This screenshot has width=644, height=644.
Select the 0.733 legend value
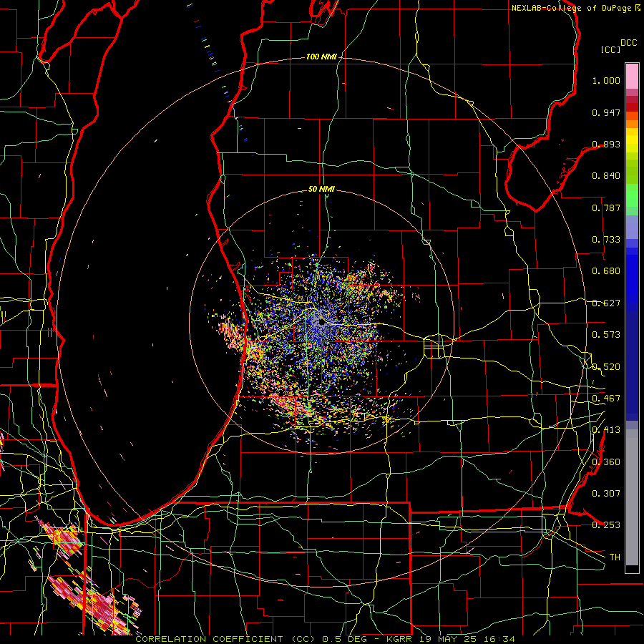pyautogui.click(x=606, y=240)
